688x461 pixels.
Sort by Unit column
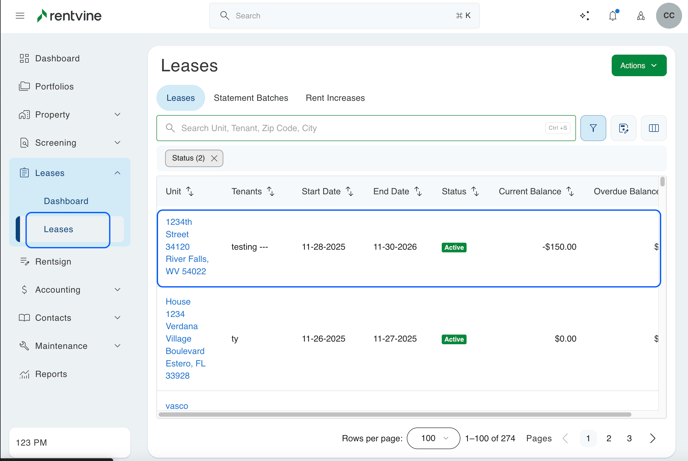pos(190,191)
